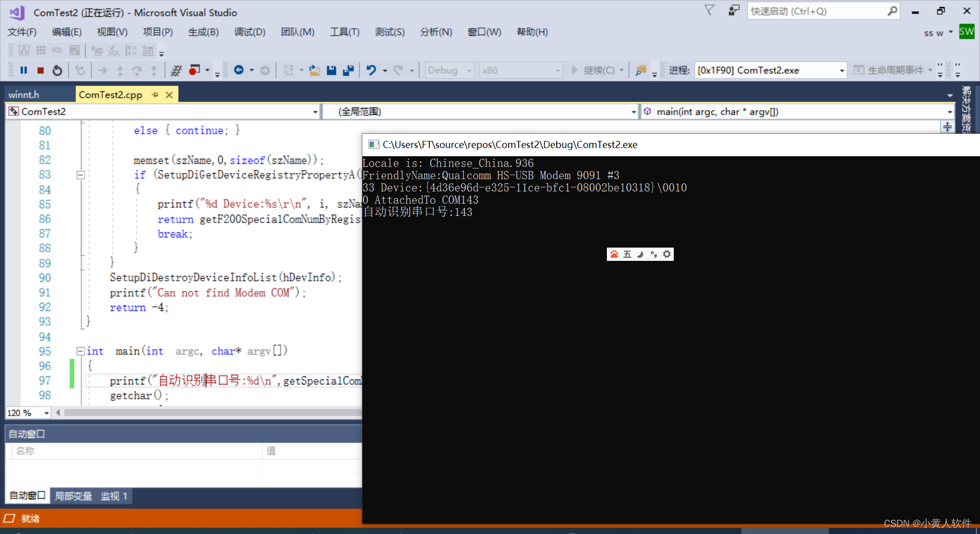This screenshot has height=534, width=980.
Task: Open the 帮助(H) menu
Action: coord(532,32)
